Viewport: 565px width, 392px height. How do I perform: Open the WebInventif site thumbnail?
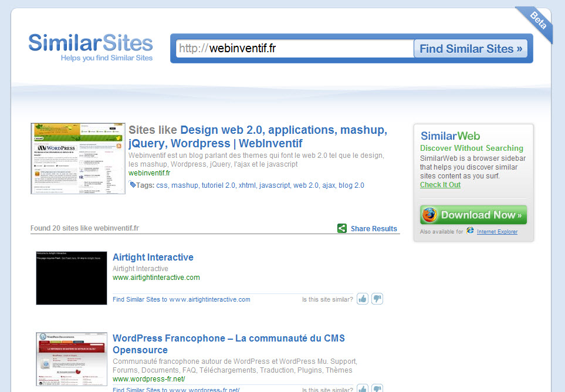(78, 158)
